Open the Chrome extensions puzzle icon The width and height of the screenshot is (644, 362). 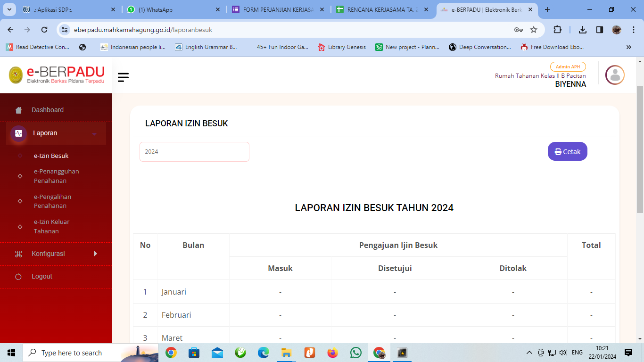click(x=557, y=30)
